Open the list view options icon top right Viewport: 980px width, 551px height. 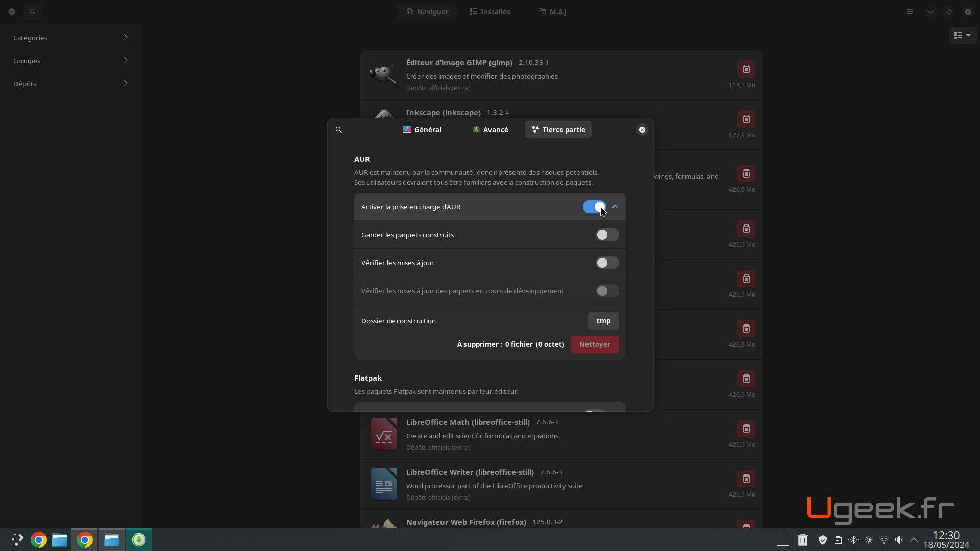pos(962,35)
